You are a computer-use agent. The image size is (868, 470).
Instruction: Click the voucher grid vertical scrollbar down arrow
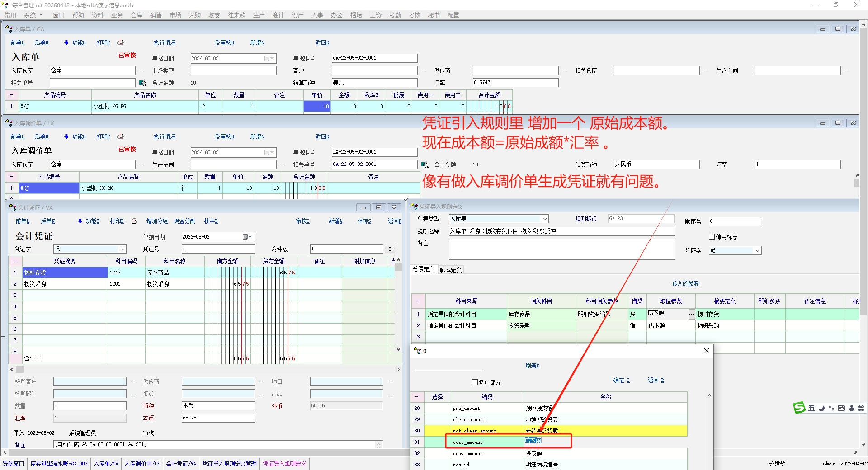point(398,349)
